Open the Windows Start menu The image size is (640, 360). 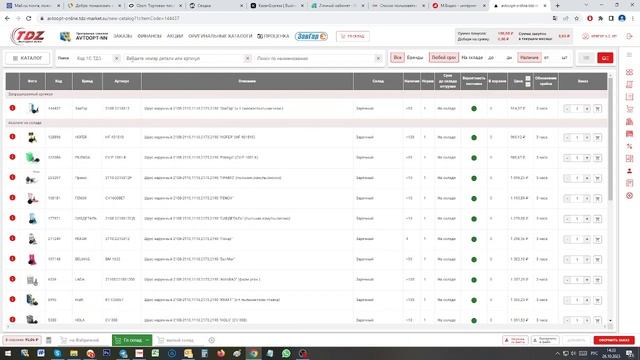pos(8,353)
